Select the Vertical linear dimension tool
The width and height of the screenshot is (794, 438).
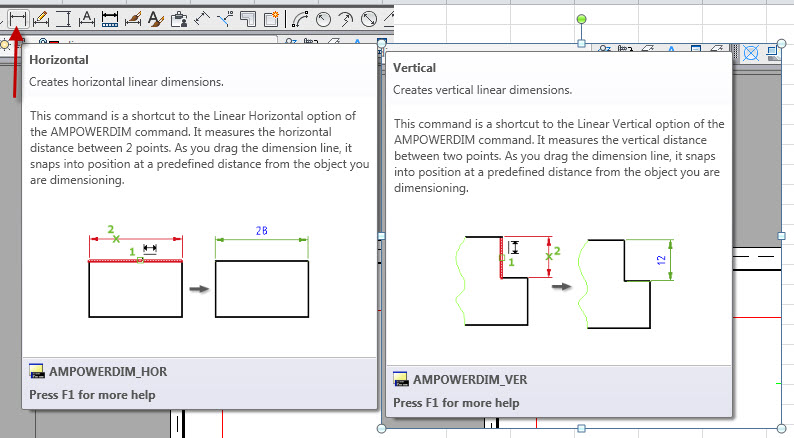pos(63,19)
